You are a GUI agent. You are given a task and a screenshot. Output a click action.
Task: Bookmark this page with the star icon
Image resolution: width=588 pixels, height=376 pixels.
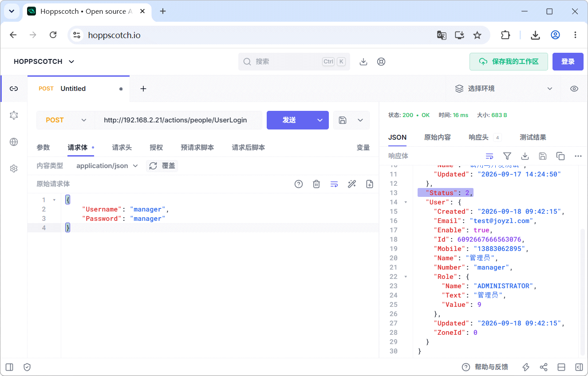click(x=477, y=35)
